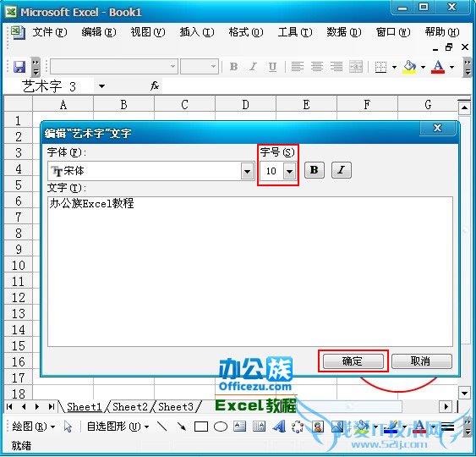Choose the Select Objects pointer tool
The image size is (476, 457).
[68, 427]
